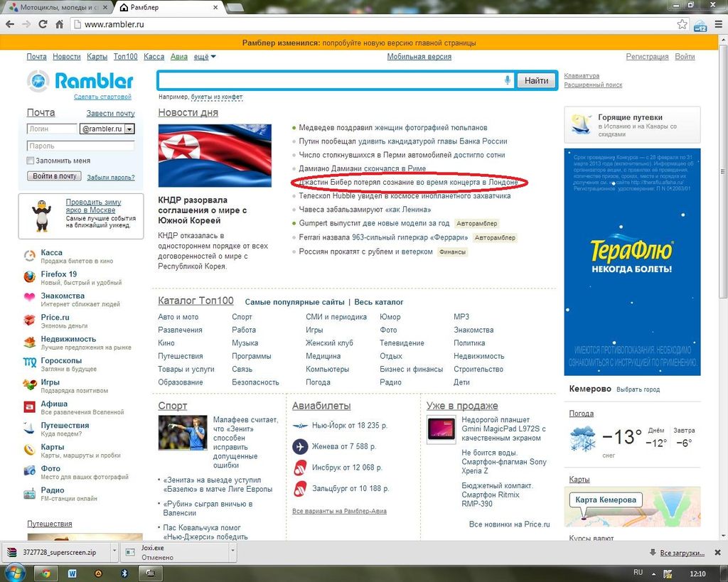728x582 pixels.
Task: Click the Bluetooth taskbar icon
Action: click(x=124, y=573)
